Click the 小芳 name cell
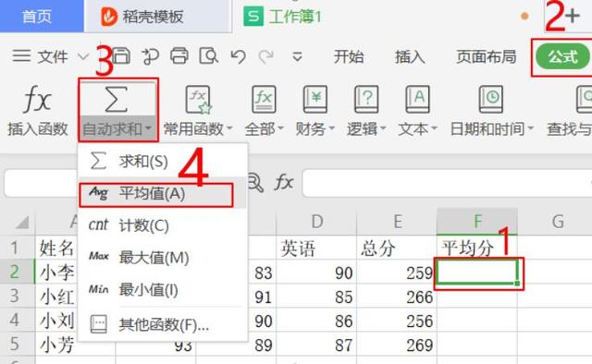Screen dimensions: 592x364 tap(56, 345)
